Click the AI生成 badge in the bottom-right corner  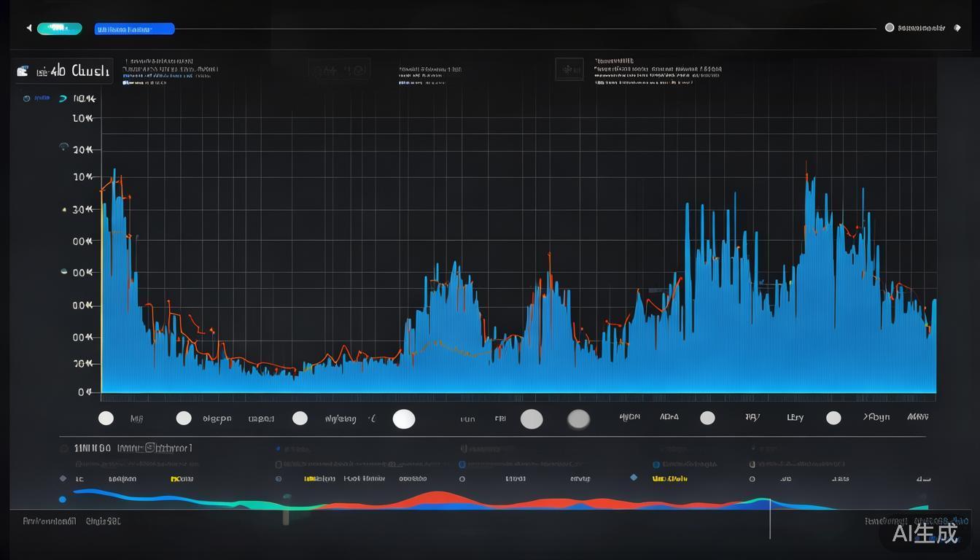click(x=925, y=534)
